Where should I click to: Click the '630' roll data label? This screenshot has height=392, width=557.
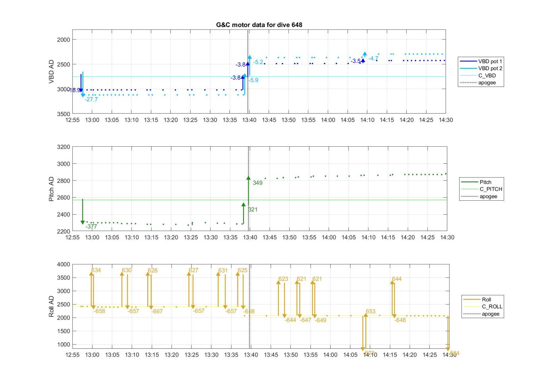127,270
